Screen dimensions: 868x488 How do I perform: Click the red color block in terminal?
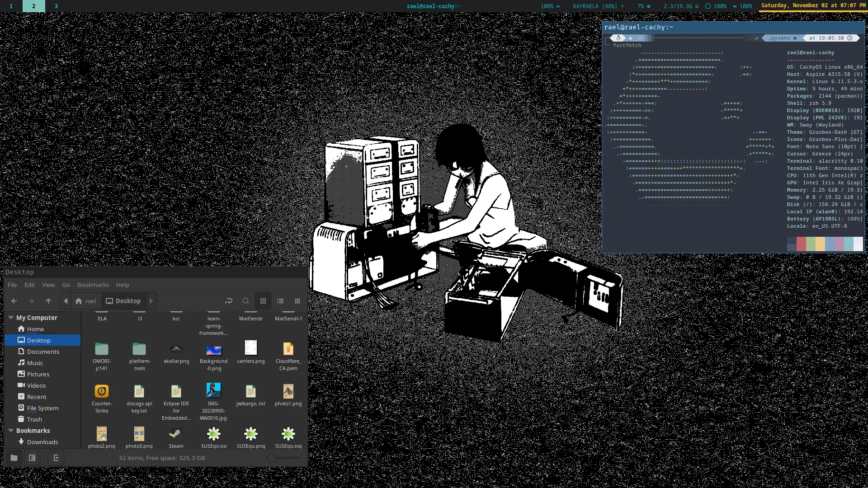pos(801,244)
